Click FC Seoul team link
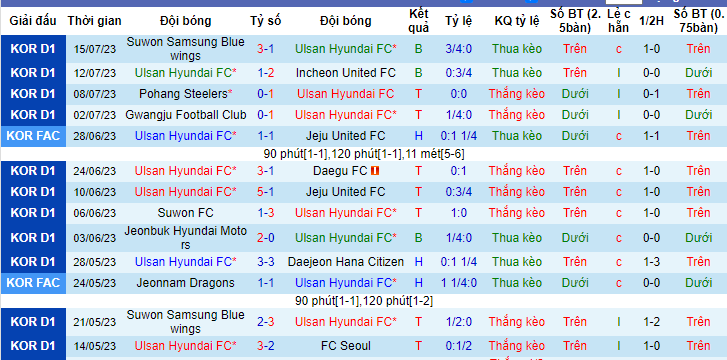727x360 pixels. (x=345, y=346)
